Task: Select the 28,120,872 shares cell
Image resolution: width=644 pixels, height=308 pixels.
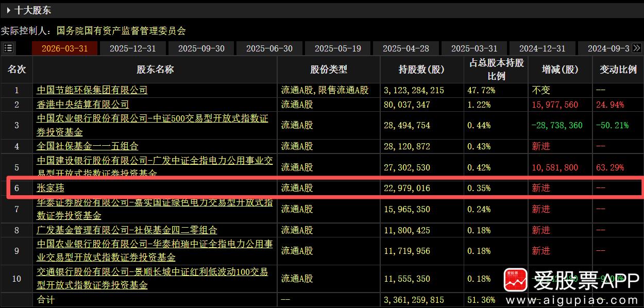Action: point(407,146)
